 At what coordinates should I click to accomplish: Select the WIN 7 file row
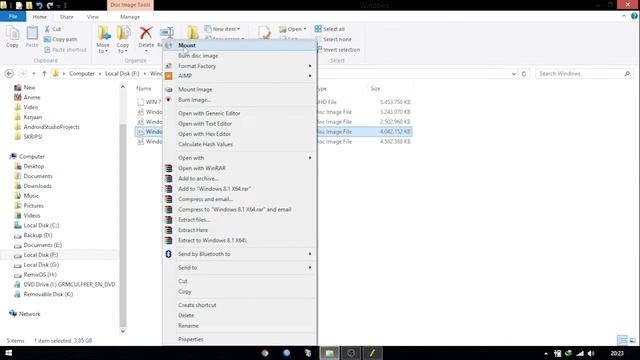[273, 102]
